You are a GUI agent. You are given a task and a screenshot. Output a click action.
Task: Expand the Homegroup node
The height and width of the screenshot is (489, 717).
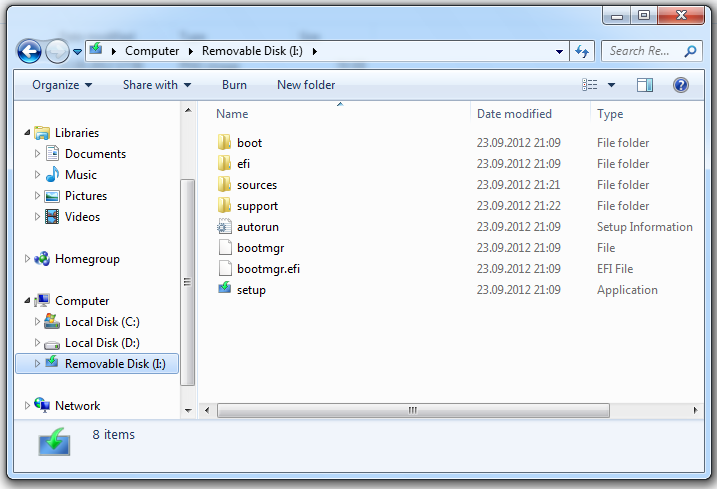(27, 259)
